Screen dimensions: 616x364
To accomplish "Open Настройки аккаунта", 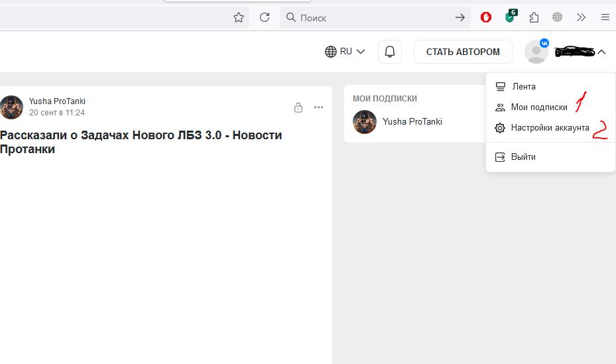I will point(550,128).
